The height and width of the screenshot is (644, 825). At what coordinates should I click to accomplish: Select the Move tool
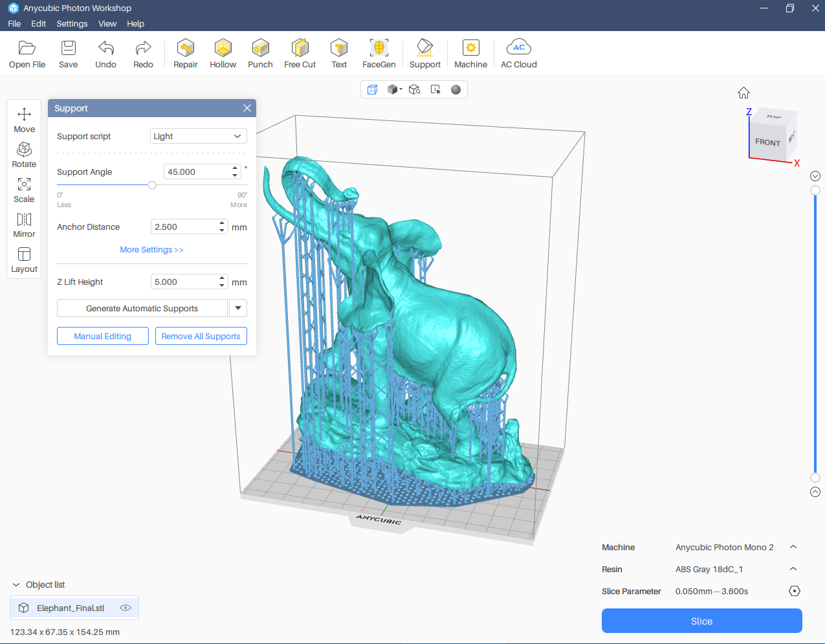pyautogui.click(x=24, y=120)
